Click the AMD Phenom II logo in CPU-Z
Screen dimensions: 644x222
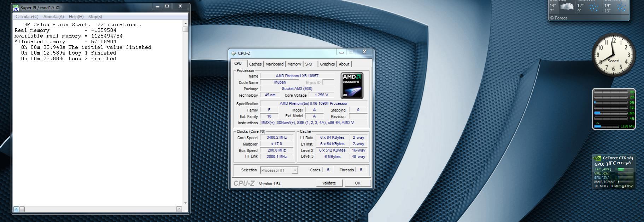point(352,86)
